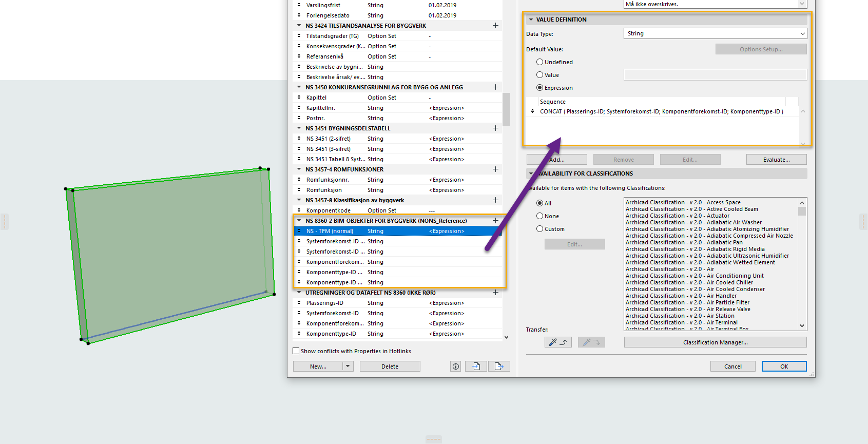
Task: Click plus icon on NS 3451 BYGNINGSDELSTABELL group
Action: pos(495,128)
